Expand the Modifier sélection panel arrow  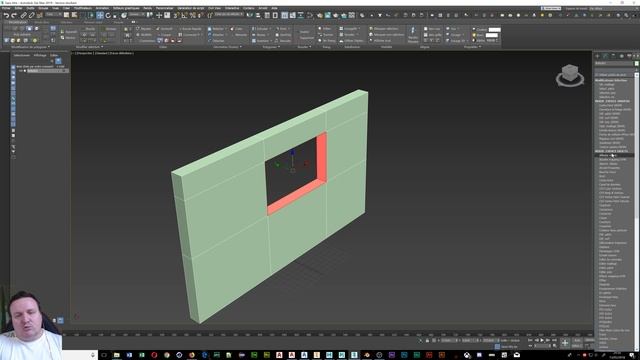click(102, 47)
